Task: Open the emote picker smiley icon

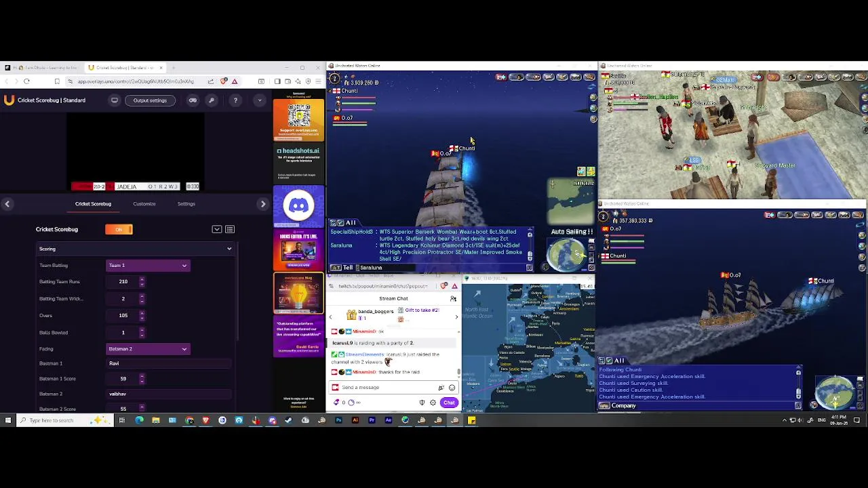Action: pyautogui.click(x=452, y=388)
